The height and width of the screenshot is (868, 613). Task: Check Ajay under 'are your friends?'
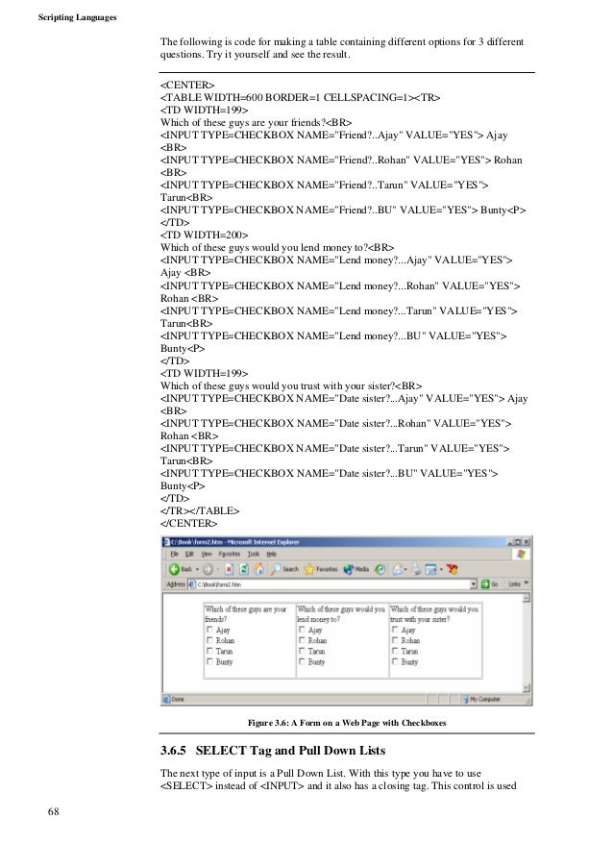(209, 630)
